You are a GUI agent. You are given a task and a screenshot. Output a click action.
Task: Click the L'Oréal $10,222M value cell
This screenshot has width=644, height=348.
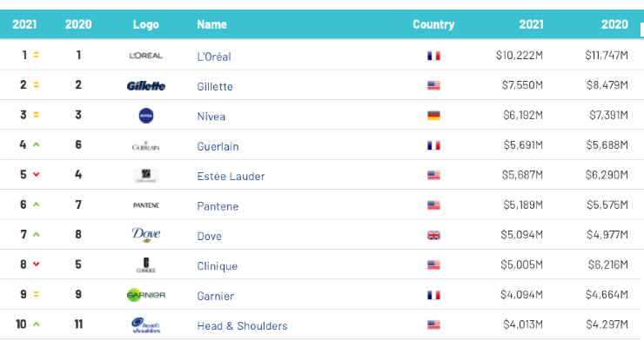[x=520, y=55]
